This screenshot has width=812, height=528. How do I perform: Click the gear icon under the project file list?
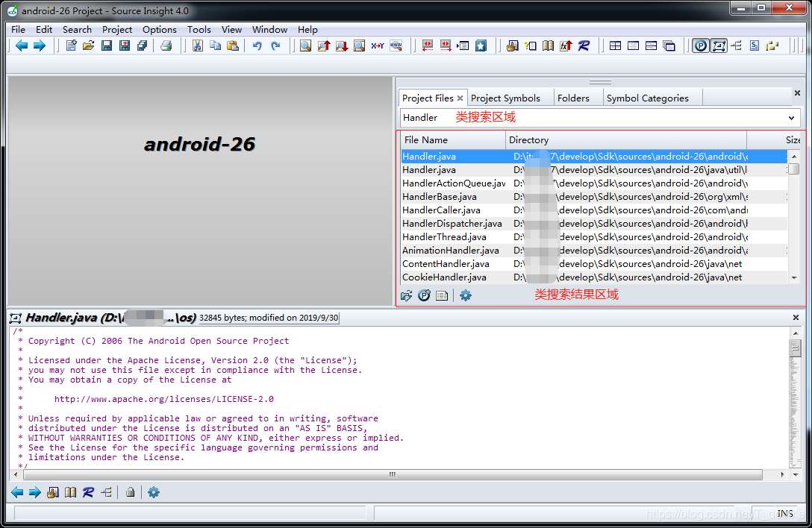pos(466,295)
